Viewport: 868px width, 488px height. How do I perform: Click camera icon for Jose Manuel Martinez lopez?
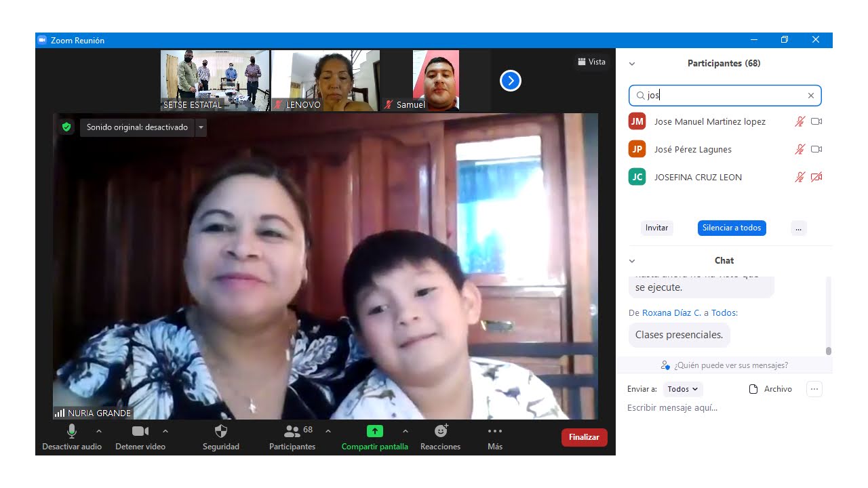pos(816,121)
